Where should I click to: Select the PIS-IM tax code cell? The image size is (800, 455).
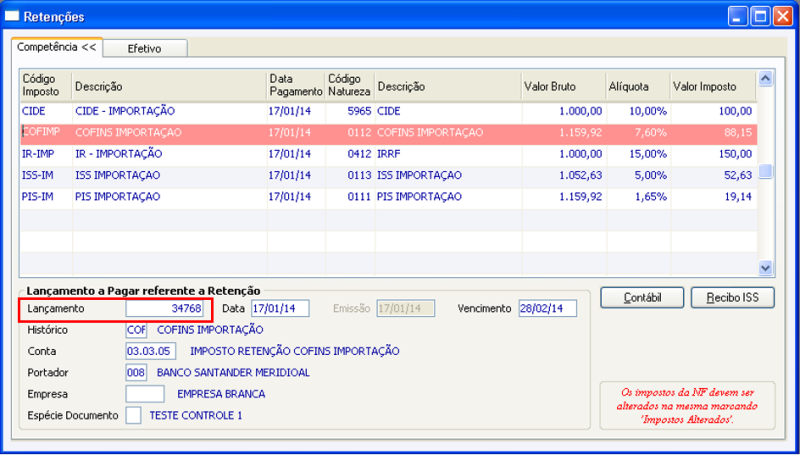click(x=46, y=197)
